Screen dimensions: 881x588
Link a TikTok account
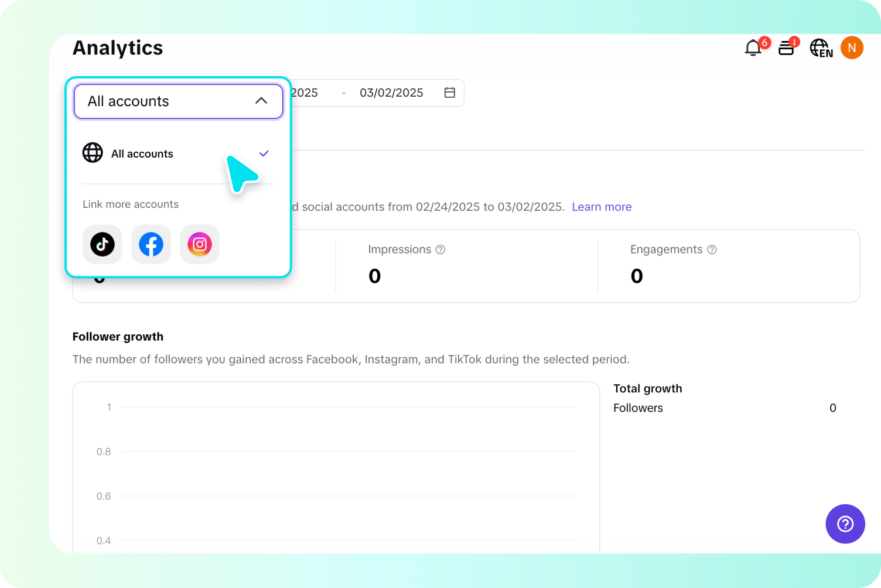coord(102,244)
